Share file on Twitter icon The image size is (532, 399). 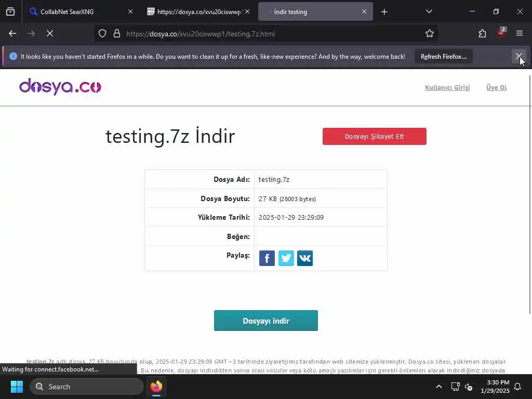point(286,258)
